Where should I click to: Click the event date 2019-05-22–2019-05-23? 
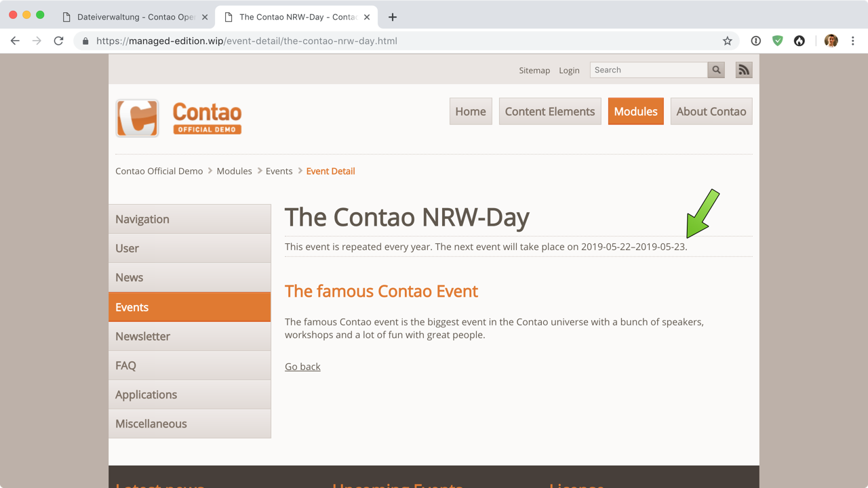point(633,247)
